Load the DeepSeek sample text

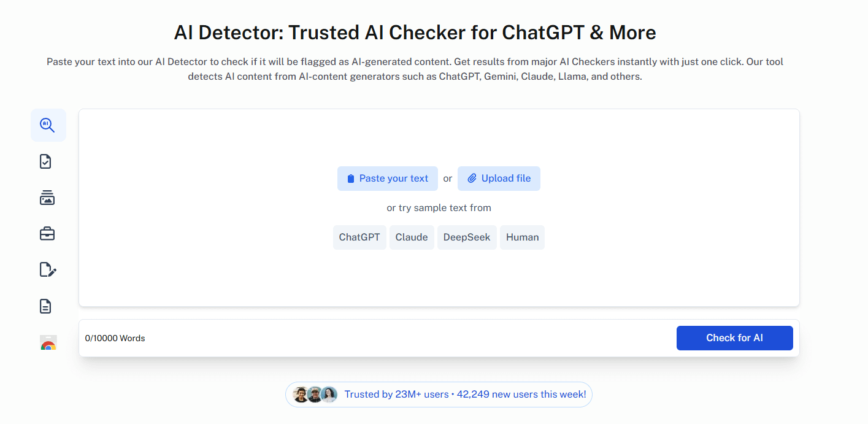tap(467, 237)
